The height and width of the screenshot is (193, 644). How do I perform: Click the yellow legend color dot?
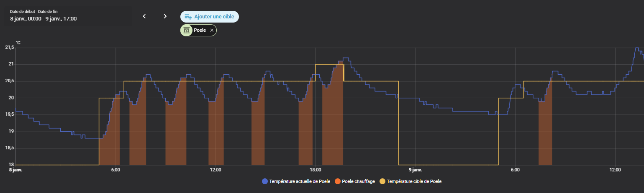click(382, 181)
